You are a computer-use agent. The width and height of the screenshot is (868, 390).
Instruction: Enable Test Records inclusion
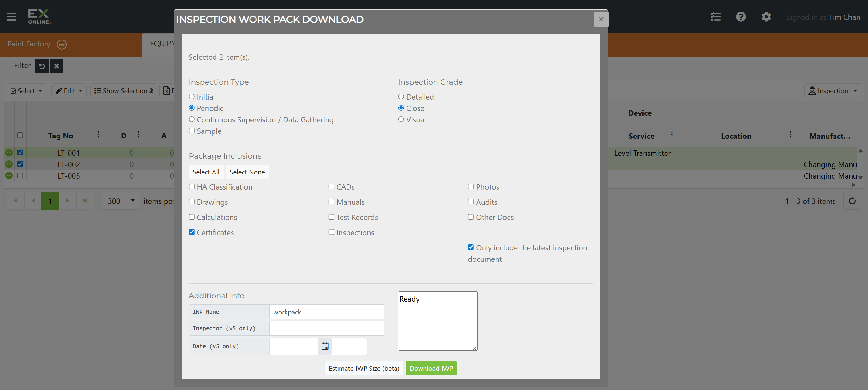coord(331,217)
